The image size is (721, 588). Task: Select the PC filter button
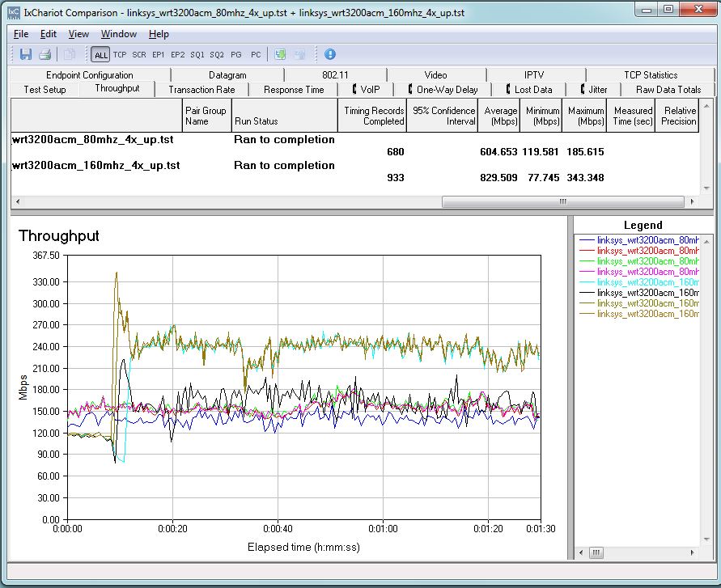256,55
